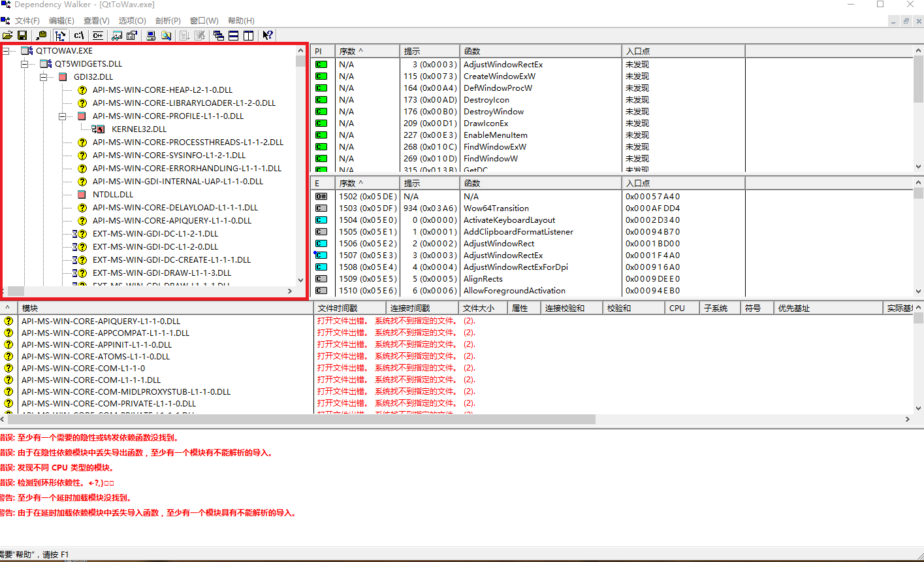This screenshot has height=562, width=924.
Task: Click the Tile Horizontally toolbar icon
Action: point(233,35)
